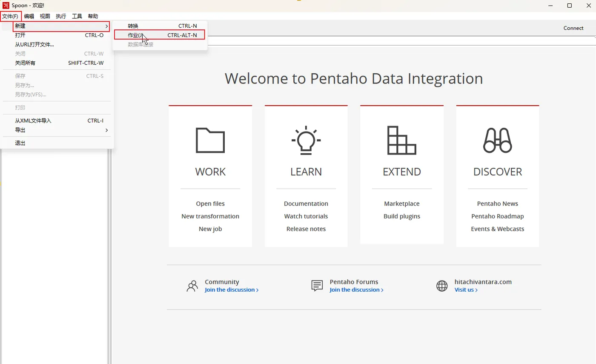Open the 视图 menu
This screenshot has height=364, width=596.
click(45, 16)
